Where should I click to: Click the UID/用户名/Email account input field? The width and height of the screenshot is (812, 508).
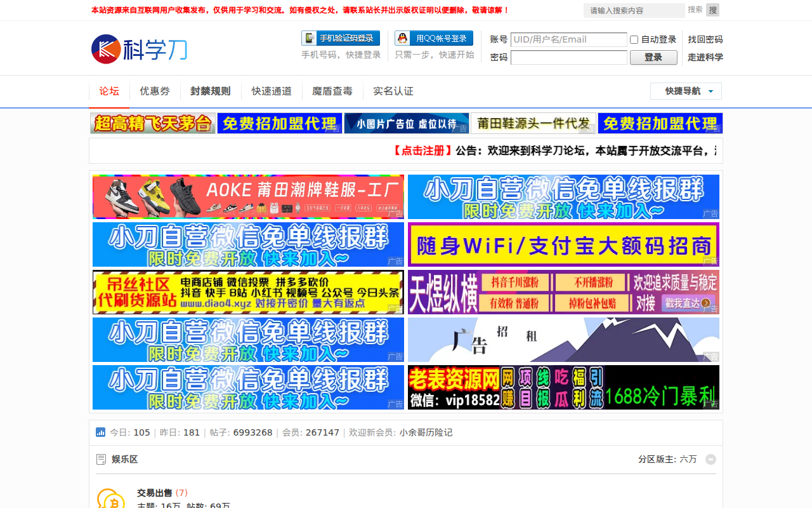point(569,39)
